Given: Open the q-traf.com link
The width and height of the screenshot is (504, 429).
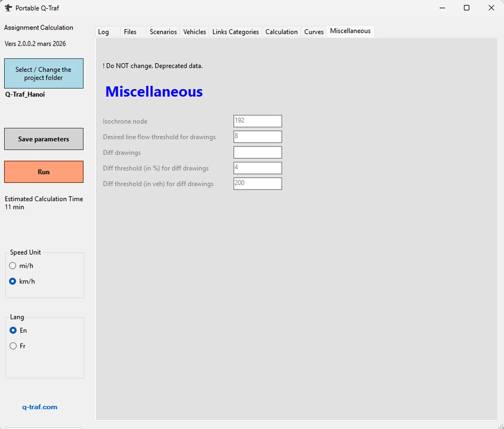Looking at the screenshot, I should click(40, 407).
